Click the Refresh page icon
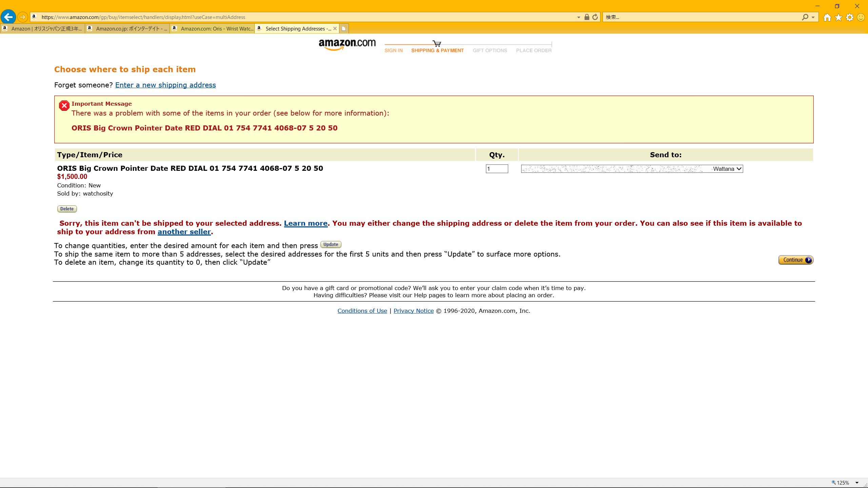Image resolution: width=868 pixels, height=488 pixels. [x=595, y=17]
